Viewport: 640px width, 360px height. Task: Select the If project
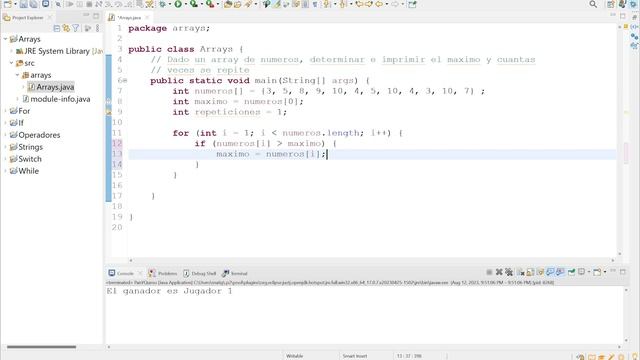click(x=17, y=123)
